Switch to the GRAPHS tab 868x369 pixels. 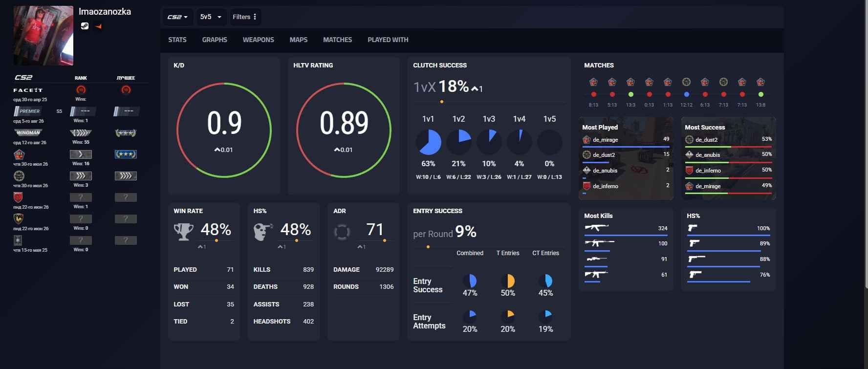tap(215, 40)
